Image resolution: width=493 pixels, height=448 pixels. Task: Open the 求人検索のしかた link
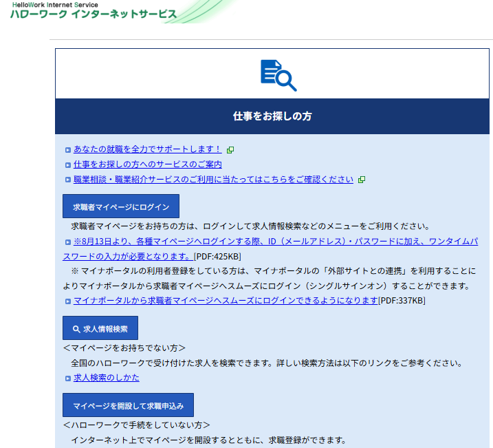point(107,378)
